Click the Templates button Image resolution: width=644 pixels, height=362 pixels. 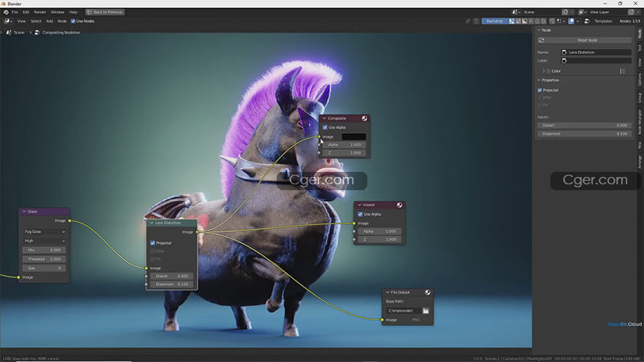point(603,21)
